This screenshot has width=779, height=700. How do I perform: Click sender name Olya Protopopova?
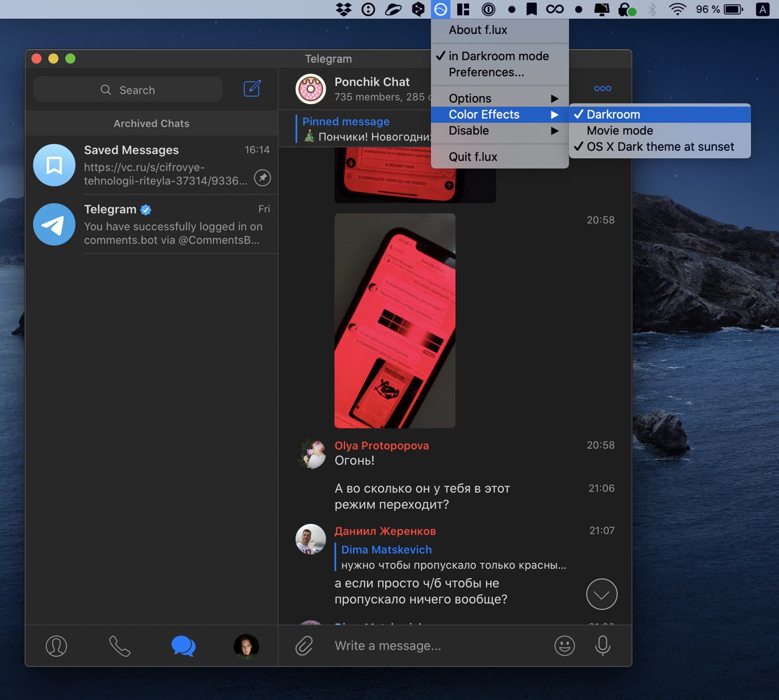[382, 446]
